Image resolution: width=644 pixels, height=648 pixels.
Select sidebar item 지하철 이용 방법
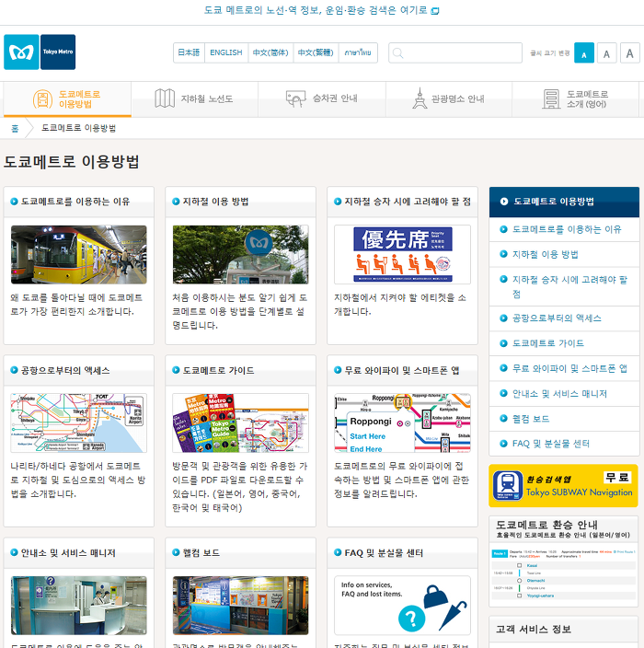point(564,255)
